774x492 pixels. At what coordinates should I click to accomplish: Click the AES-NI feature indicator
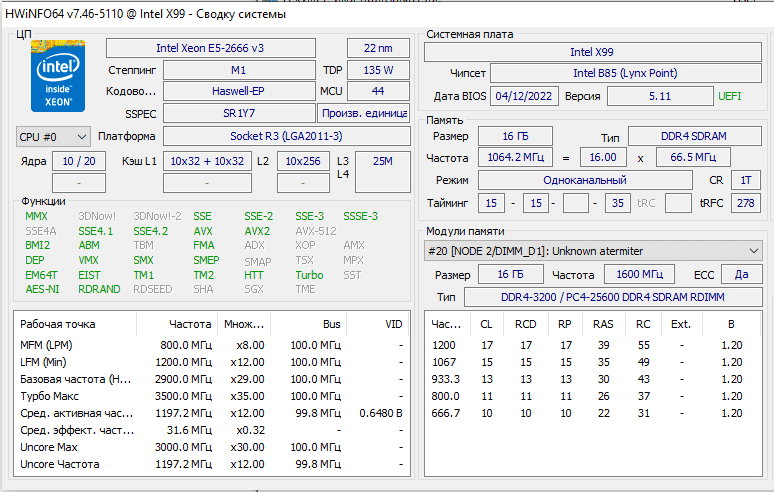click(x=42, y=289)
